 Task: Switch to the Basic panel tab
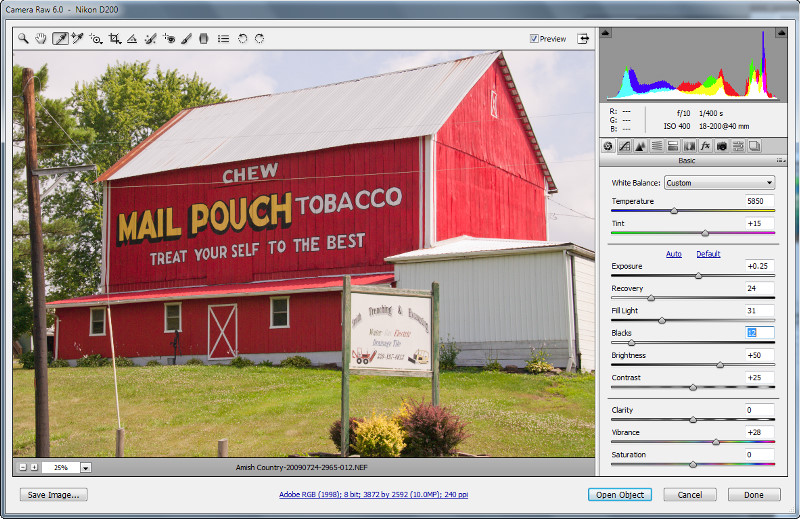608,146
